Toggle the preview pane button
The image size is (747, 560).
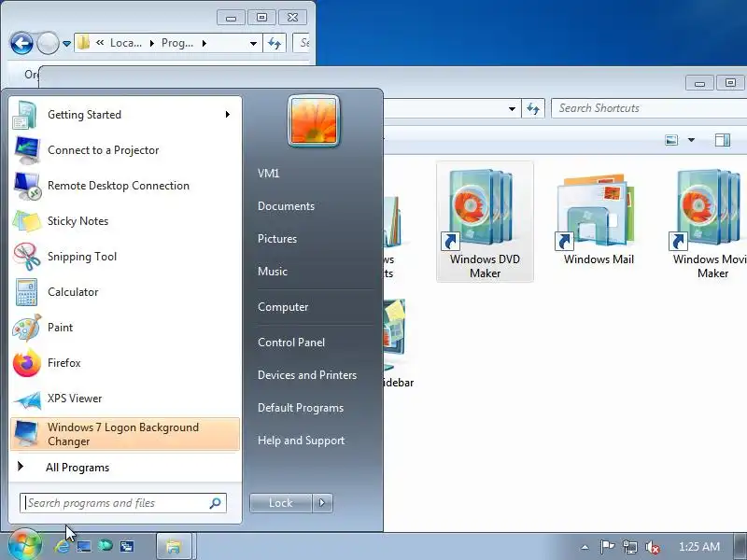pyautogui.click(x=723, y=140)
